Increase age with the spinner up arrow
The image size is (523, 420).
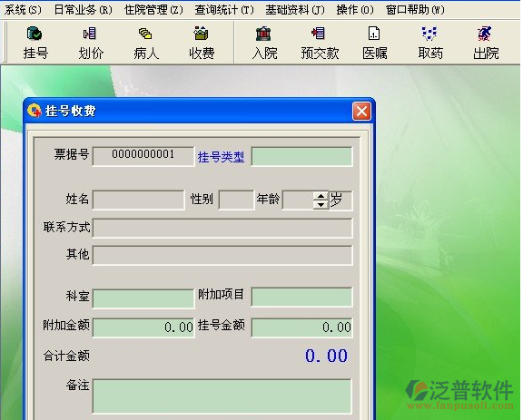pos(321,196)
